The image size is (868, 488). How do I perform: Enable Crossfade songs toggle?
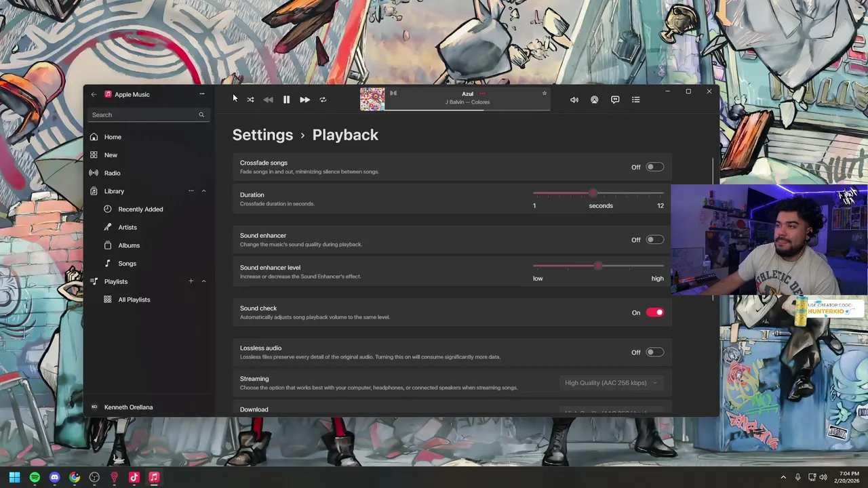[x=654, y=167]
